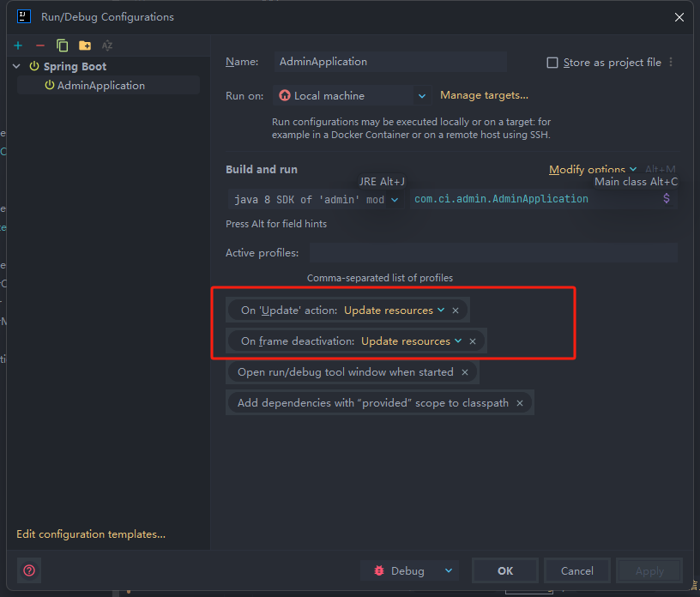Click into the Active profiles field
The width and height of the screenshot is (700, 597).
(x=493, y=253)
